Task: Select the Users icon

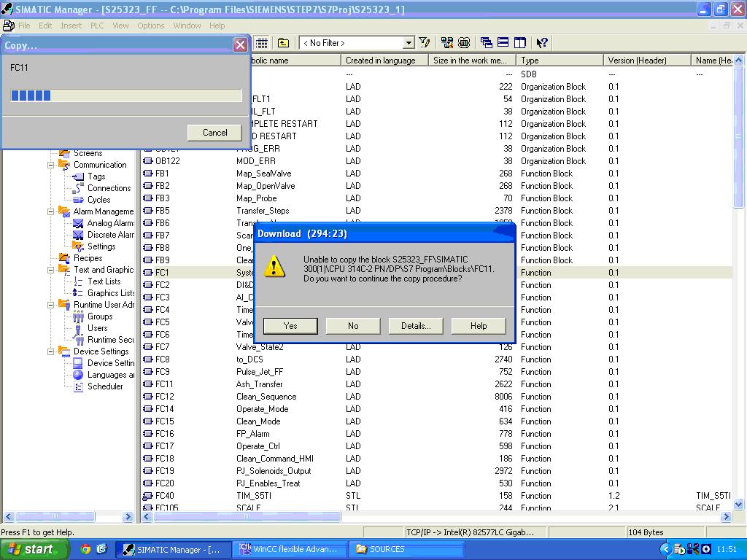Action: pyautogui.click(x=78, y=329)
